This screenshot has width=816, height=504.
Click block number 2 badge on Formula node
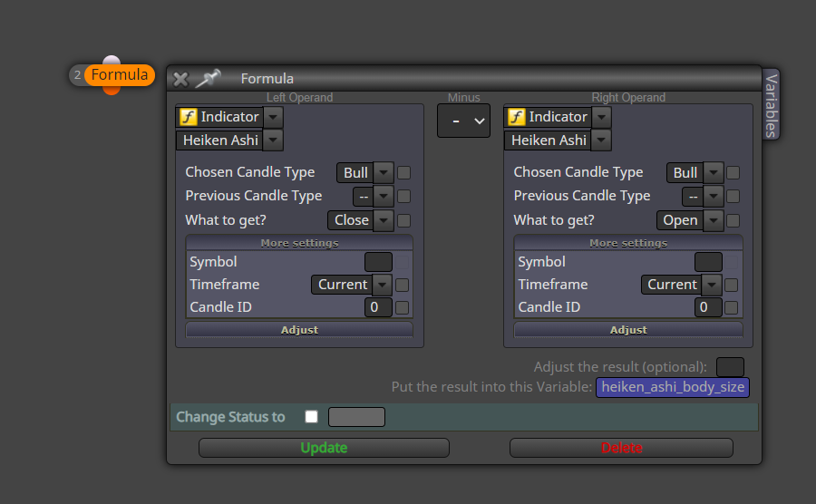click(77, 75)
